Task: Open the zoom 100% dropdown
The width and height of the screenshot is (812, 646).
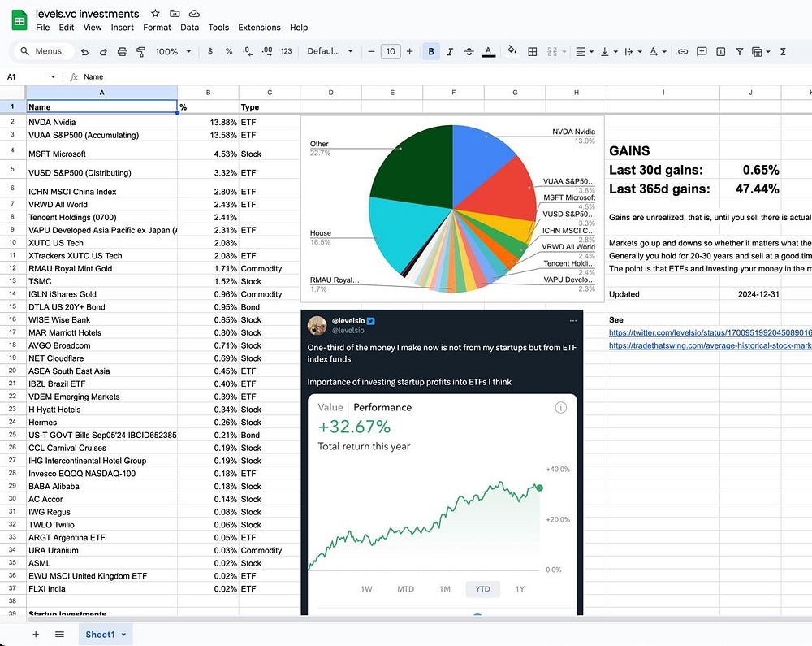Action: [x=173, y=51]
